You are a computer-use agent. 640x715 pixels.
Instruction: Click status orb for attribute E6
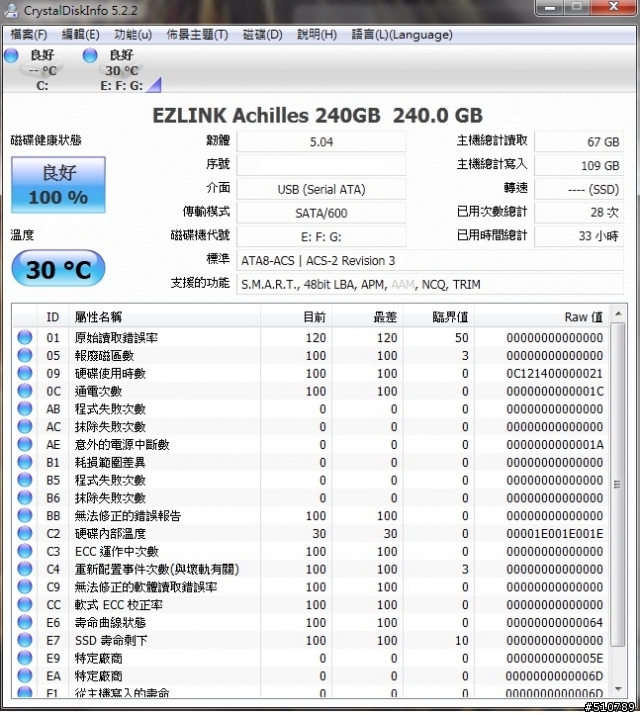coord(25,622)
